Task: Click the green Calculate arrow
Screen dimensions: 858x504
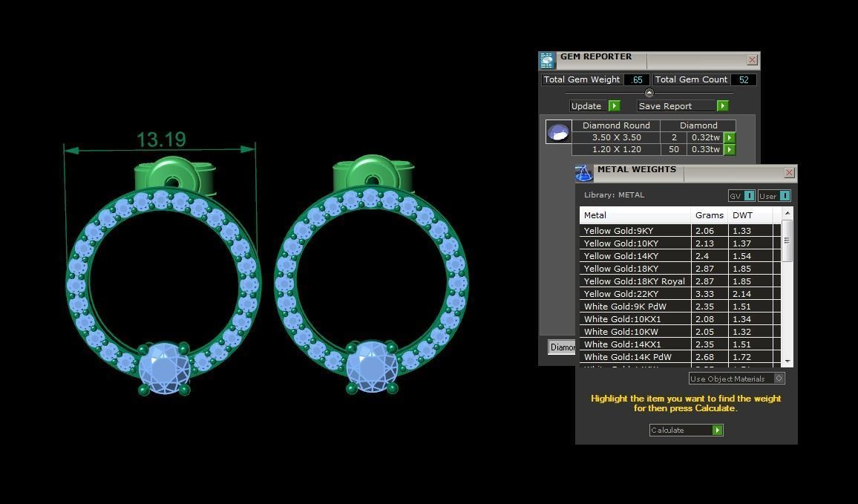Action: point(718,430)
